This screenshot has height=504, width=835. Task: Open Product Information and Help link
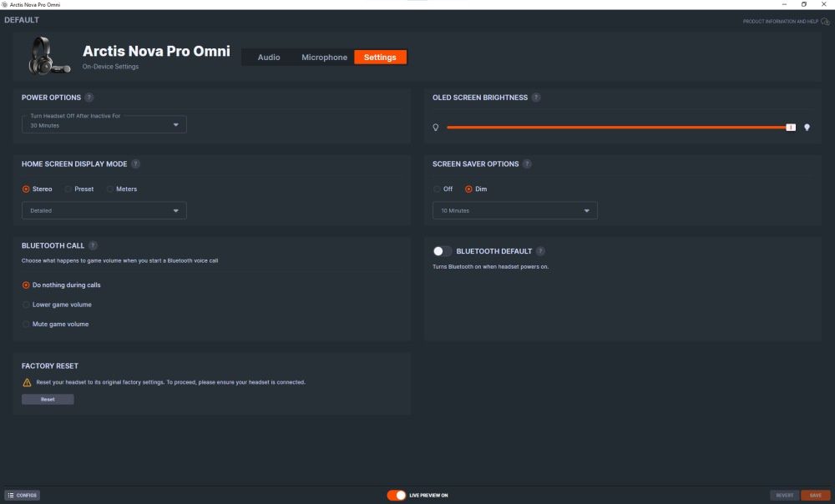(780, 22)
